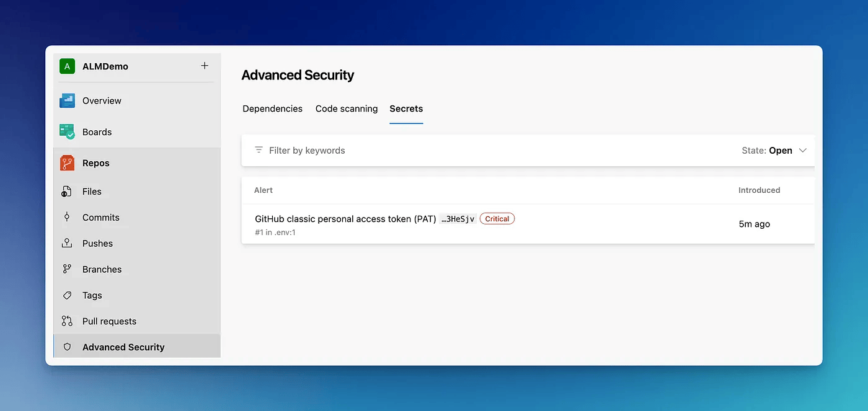Open the GitHub classic personal access token alert

tap(345, 219)
